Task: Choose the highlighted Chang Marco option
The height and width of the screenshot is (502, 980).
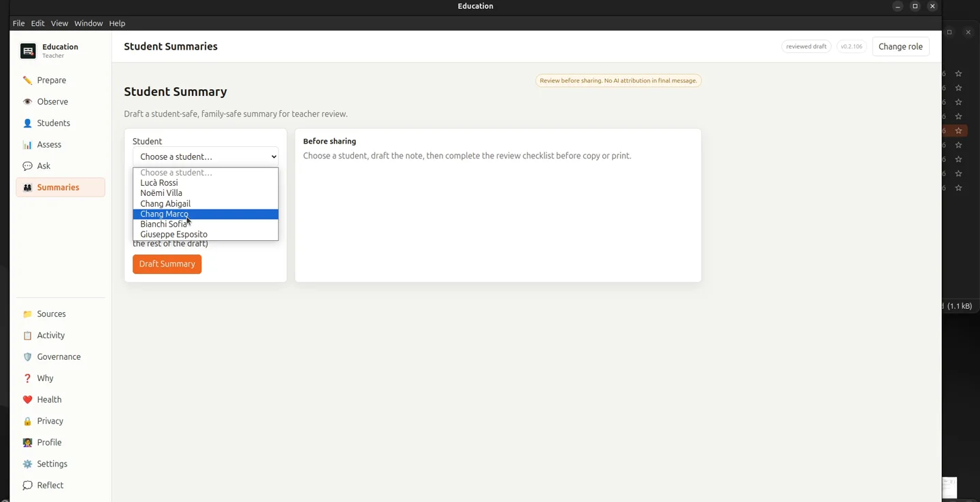Action: (x=206, y=214)
